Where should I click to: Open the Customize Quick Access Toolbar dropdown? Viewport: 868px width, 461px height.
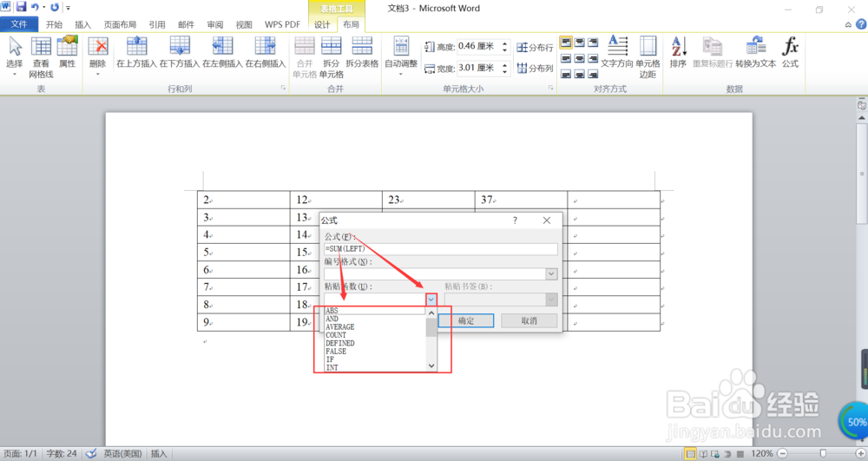pyautogui.click(x=68, y=8)
